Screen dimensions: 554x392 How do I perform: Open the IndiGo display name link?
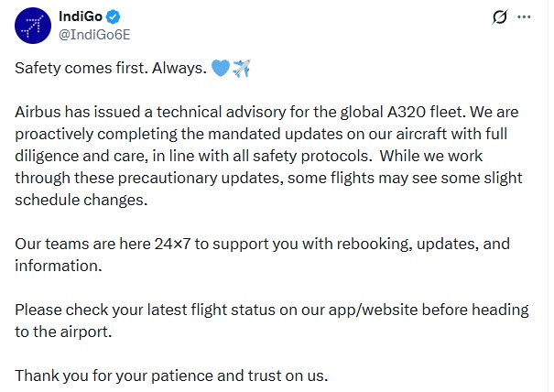(80, 17)
